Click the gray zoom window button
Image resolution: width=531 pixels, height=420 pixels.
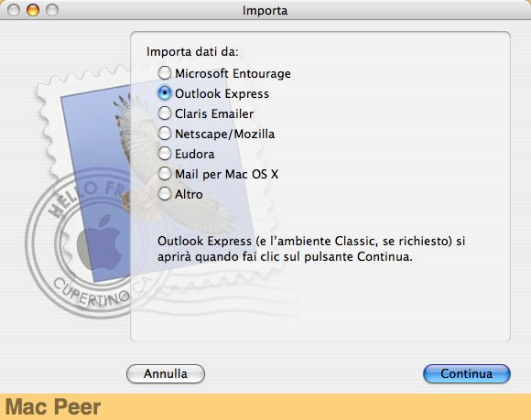(52, 10)
